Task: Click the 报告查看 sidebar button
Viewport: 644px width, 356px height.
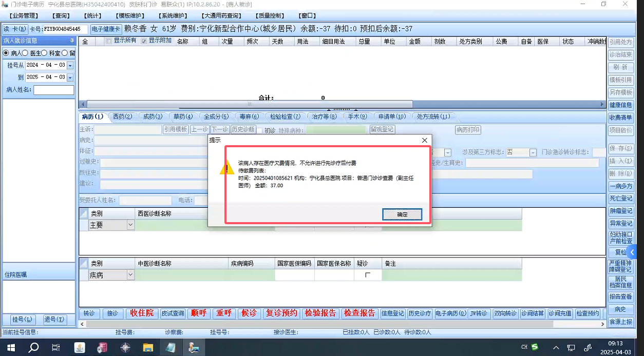Action: click(620, 296)
